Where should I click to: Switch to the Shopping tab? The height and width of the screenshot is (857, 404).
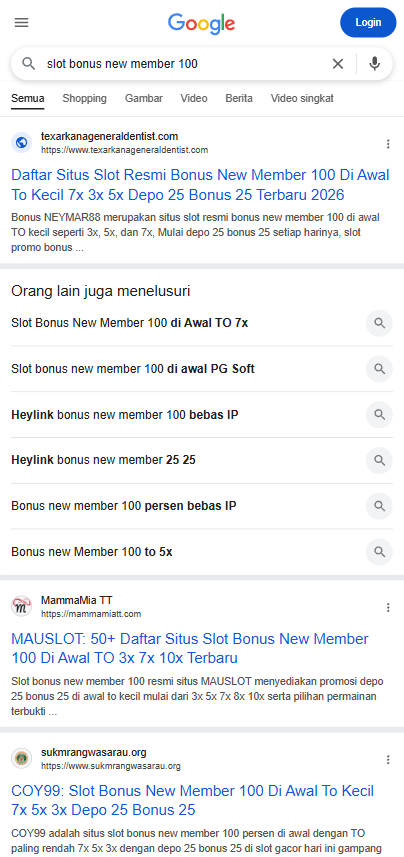(84, 98)
